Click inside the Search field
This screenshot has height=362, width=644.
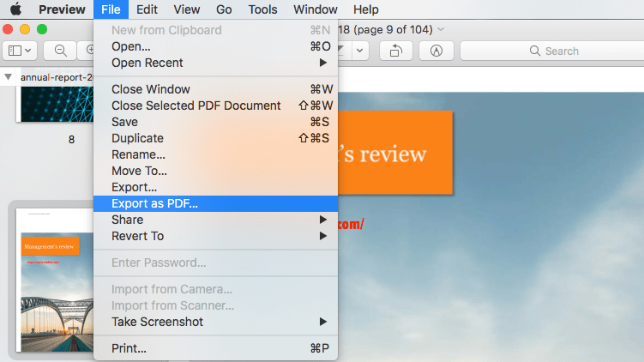pyautogui.click(x=549, y=51)
